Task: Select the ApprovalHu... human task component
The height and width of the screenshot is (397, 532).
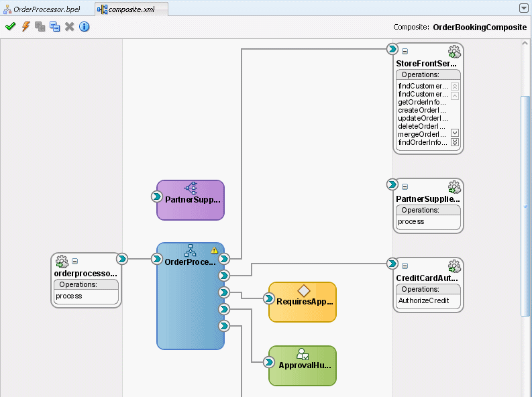Action: pyautogui.click(x=303, y=365)
